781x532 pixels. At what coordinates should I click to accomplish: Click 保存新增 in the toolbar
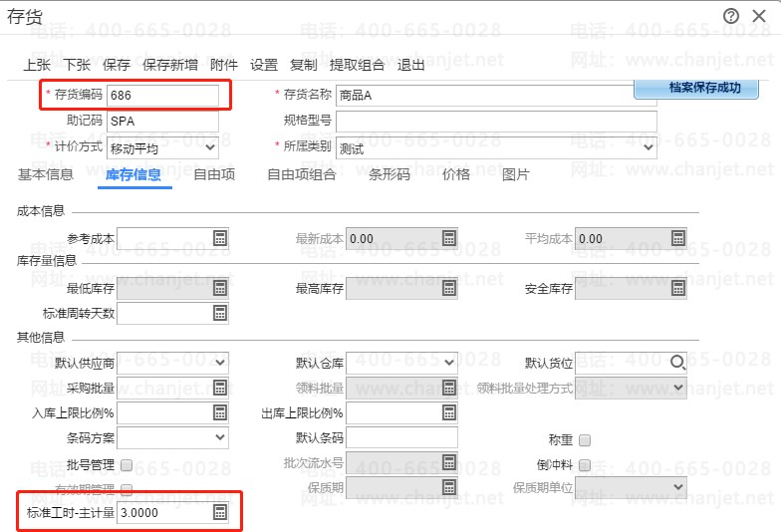169,65
